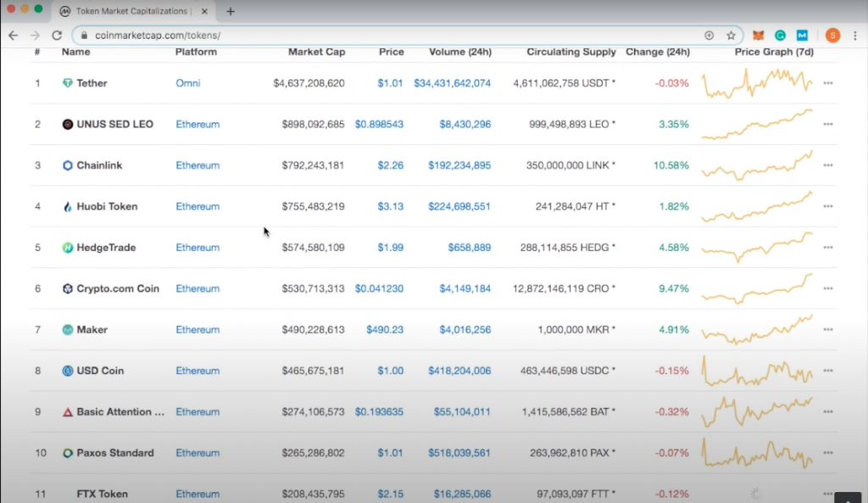
Task: Reload the page with refresh icon
Action: tap(57, 36)
